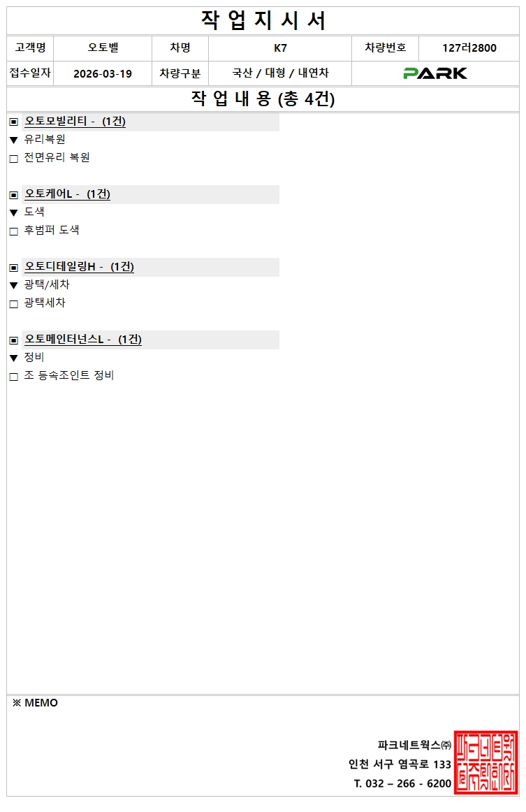
Task: Tick the 조 등속조인트 정비 checkbox
Action: [14, 377]
